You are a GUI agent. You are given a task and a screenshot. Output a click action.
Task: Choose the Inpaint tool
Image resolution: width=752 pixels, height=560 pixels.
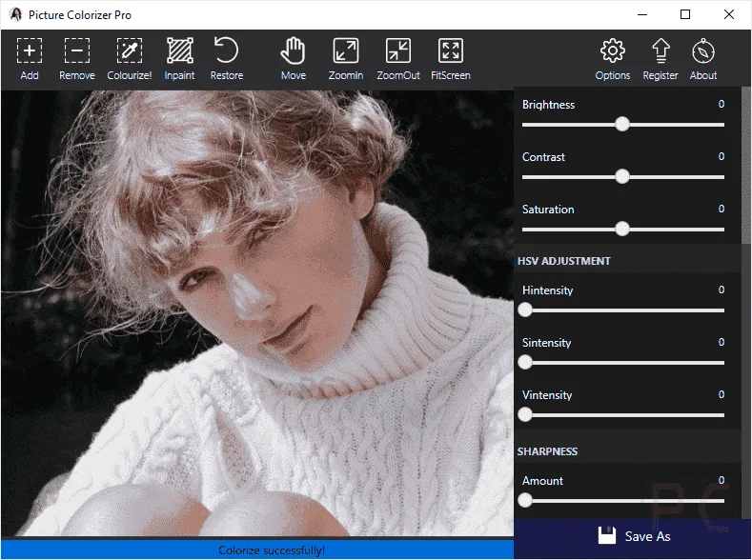click(179, 59)
